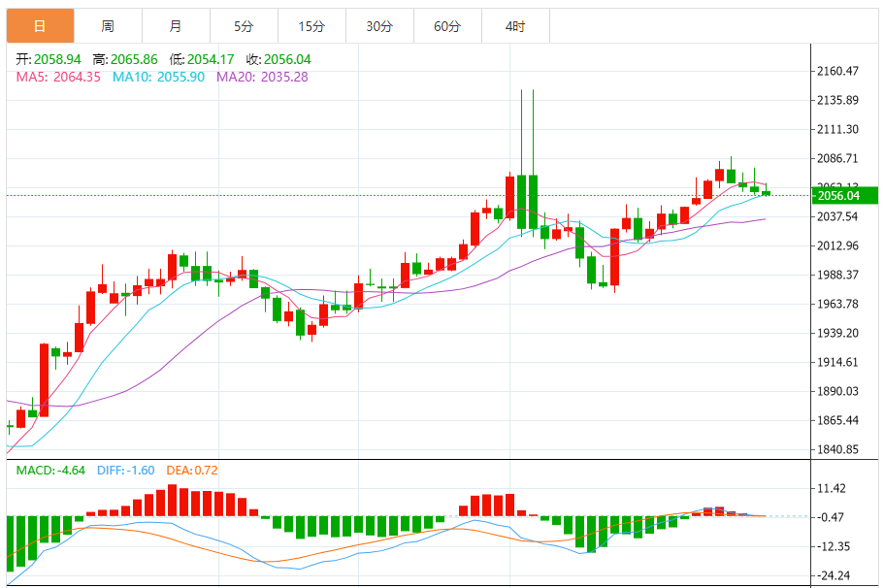Screen dimensions: 884x588
Task: Click the high price value 2065.86
Action: [134, 60]
